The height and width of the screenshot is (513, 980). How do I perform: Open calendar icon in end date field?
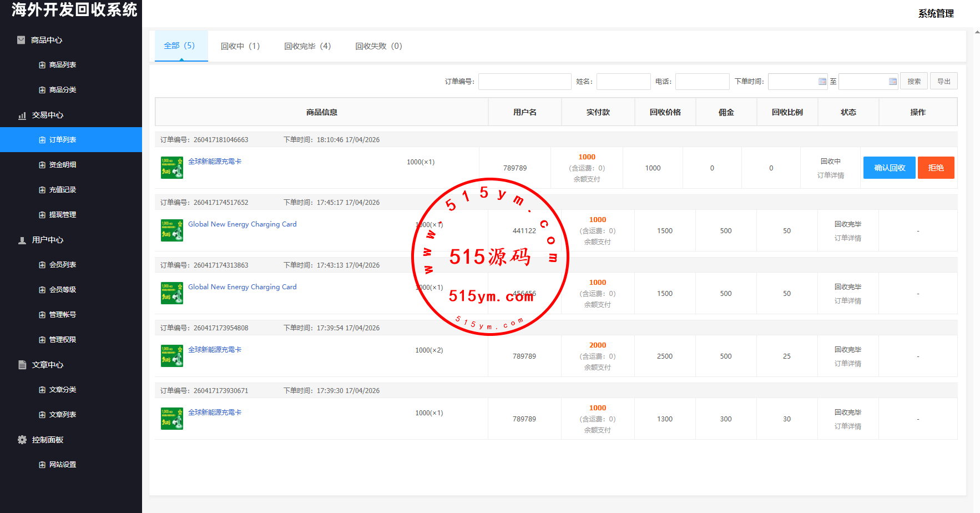(892, 82)
